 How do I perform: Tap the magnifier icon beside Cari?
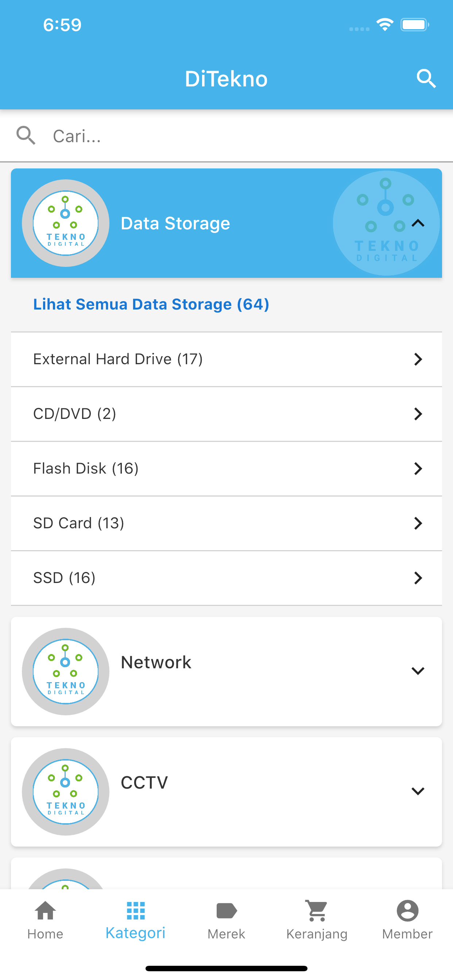point(26,135)
